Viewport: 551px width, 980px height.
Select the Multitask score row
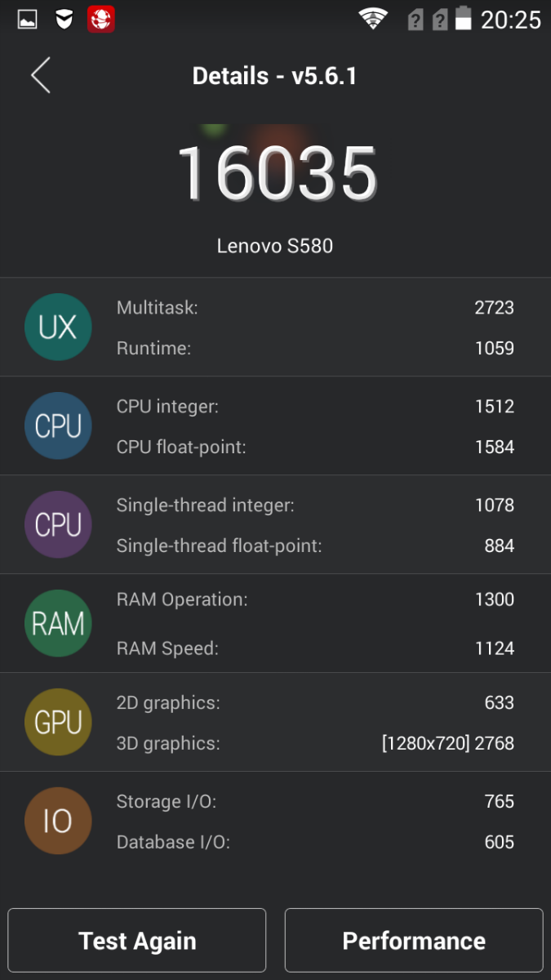(315, 308)
